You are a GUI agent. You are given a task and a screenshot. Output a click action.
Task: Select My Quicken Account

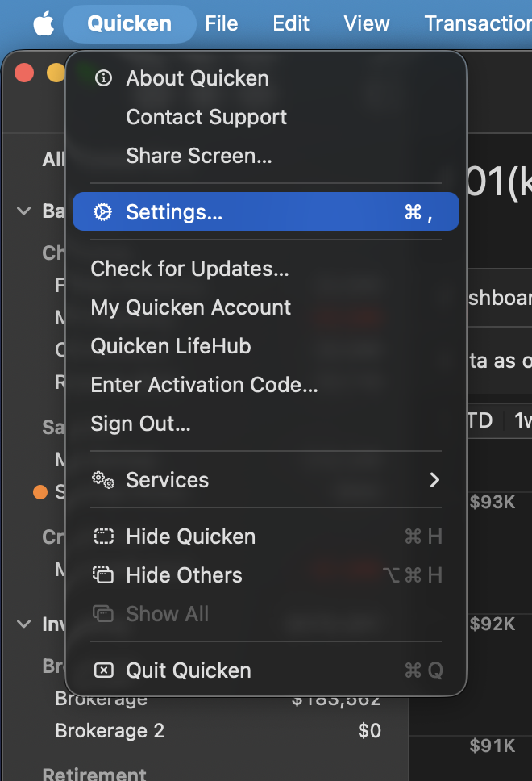point(190,307)
